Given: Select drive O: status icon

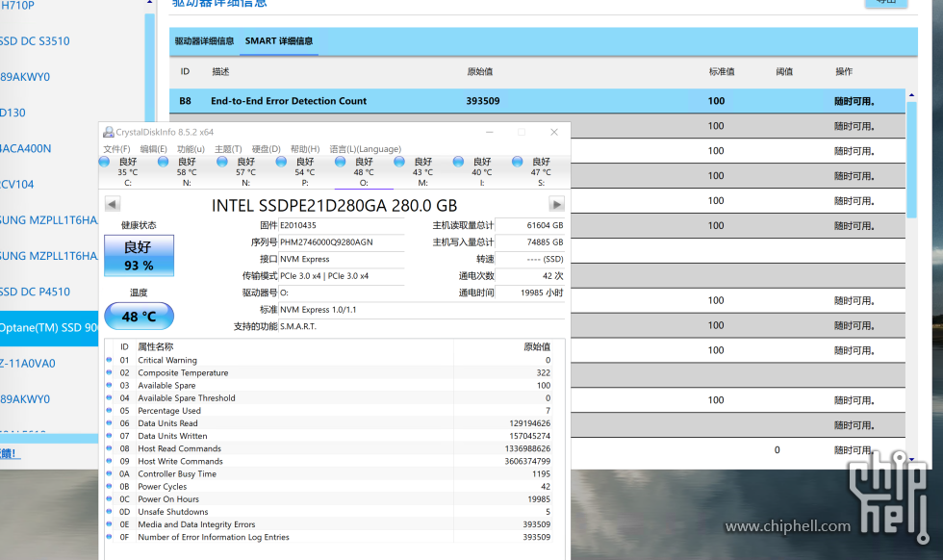Looking at the screenshot, I should tap(340, 162).
